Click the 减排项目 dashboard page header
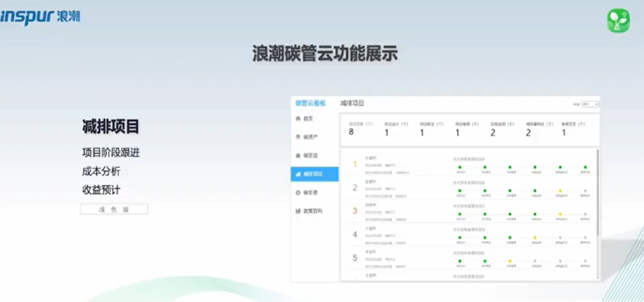The width and height of the screenshot is (644, 302). (x=352, y=103)
